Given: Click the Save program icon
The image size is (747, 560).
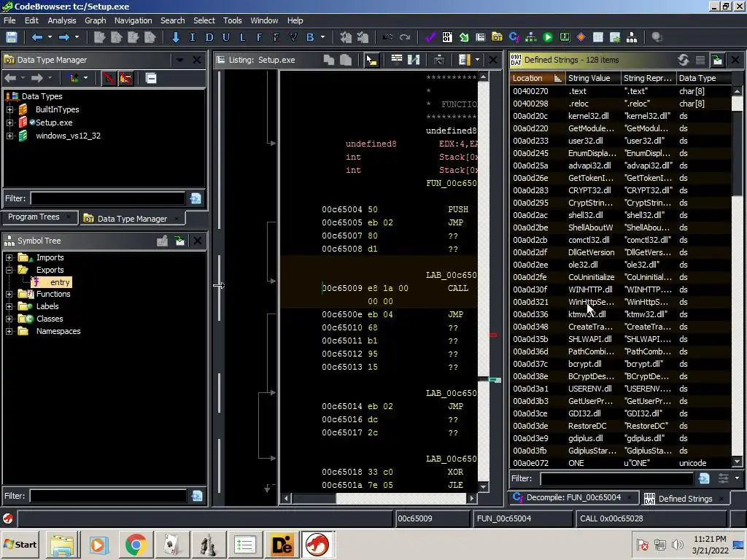Looking at the screenshot, I should pos(12,37).
